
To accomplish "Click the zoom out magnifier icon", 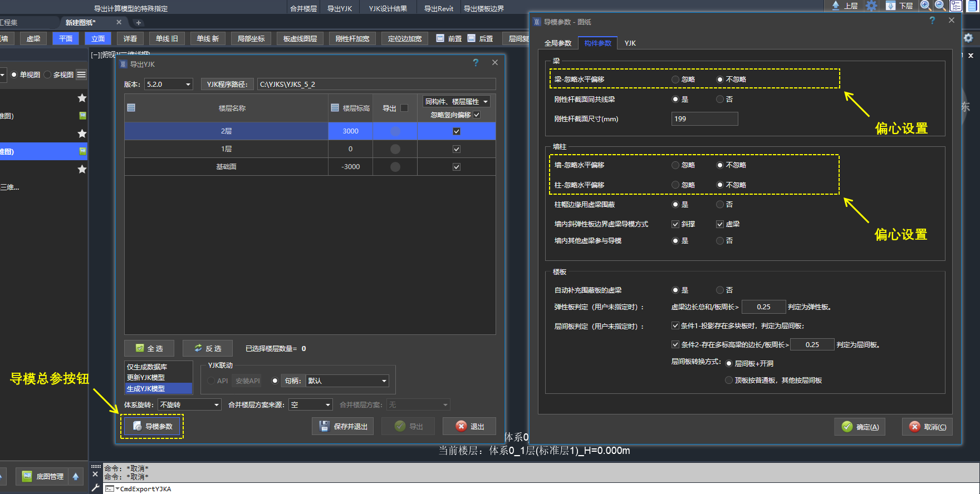I will click(940, 6).
